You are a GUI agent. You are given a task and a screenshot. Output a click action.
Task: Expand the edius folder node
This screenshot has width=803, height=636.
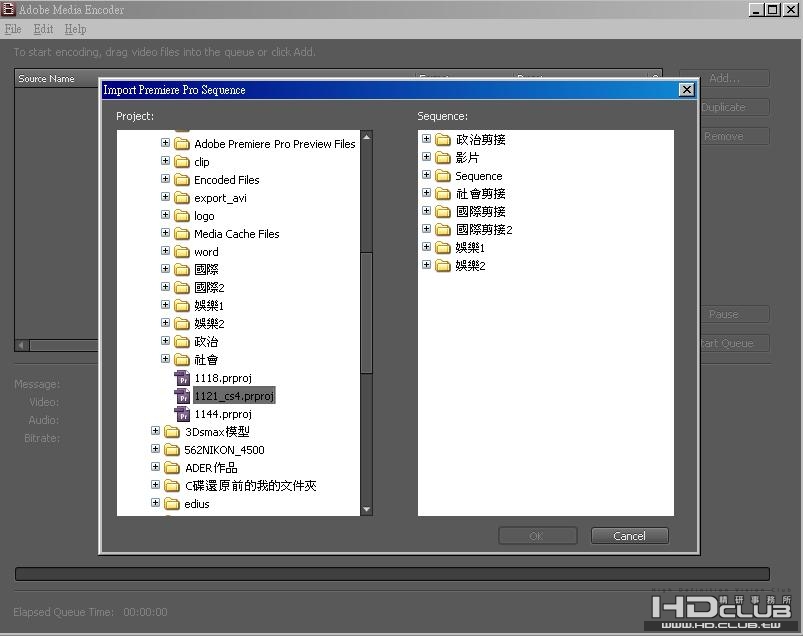point(156,503)
